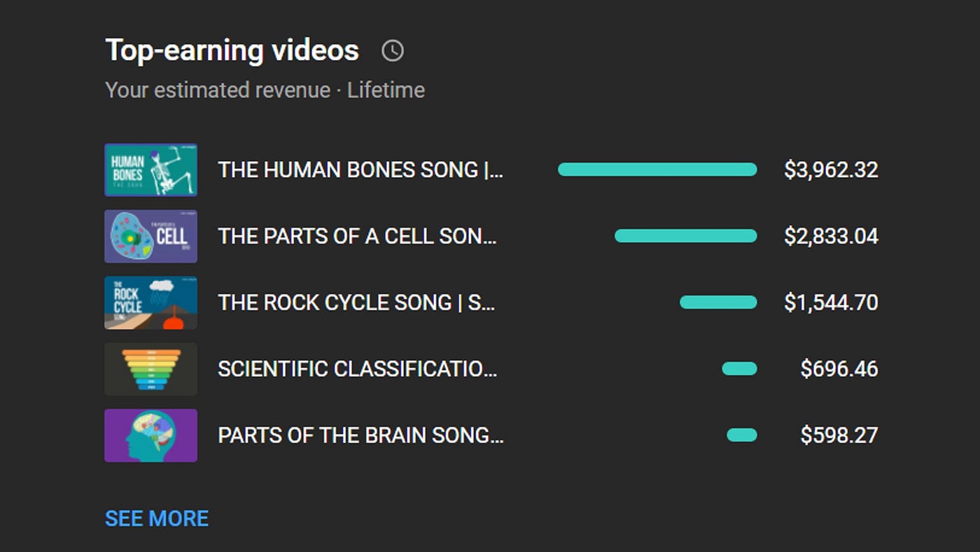This screenshot has height=552, width=980.
Task: Click the $598.27 revenue amount
Action: pyautogui.click(x=839, y=436)
